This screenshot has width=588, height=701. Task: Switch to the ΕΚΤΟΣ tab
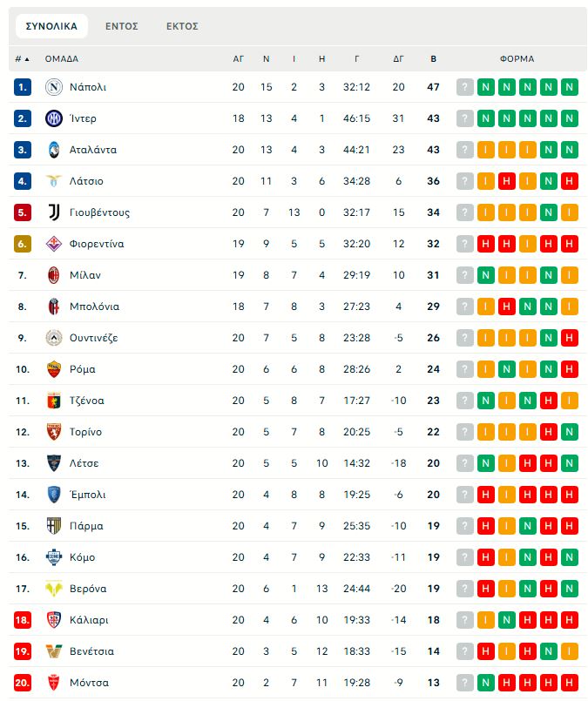click(182, 26)
